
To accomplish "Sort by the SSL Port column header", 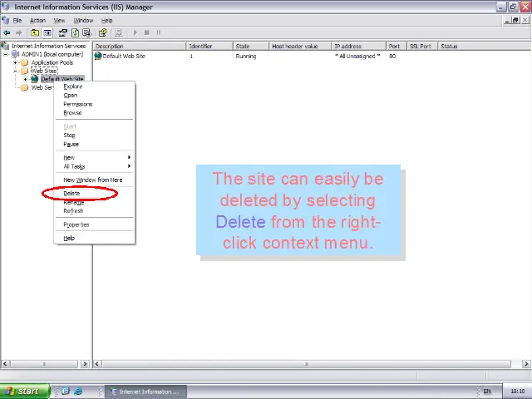I will [x=422, y=47].
